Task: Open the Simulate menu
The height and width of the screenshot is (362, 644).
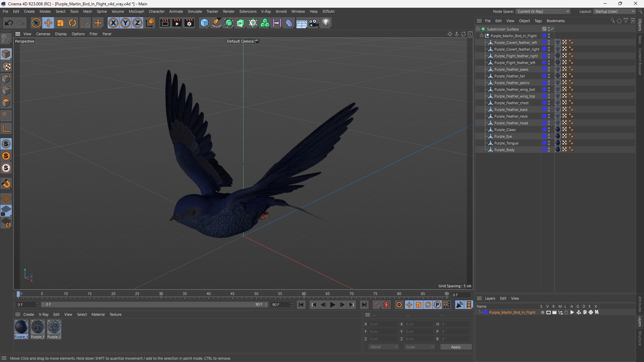Action: point(195,11)
